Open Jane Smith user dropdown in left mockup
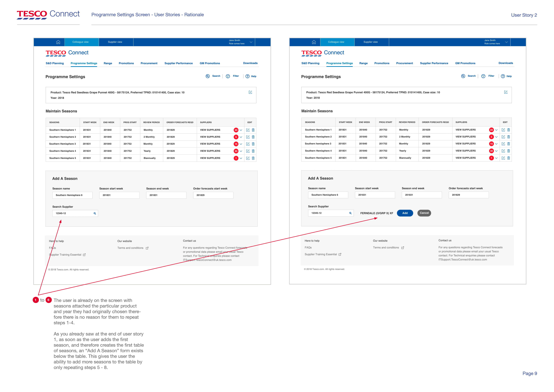 pyautogui.click(x=251, y=42)
